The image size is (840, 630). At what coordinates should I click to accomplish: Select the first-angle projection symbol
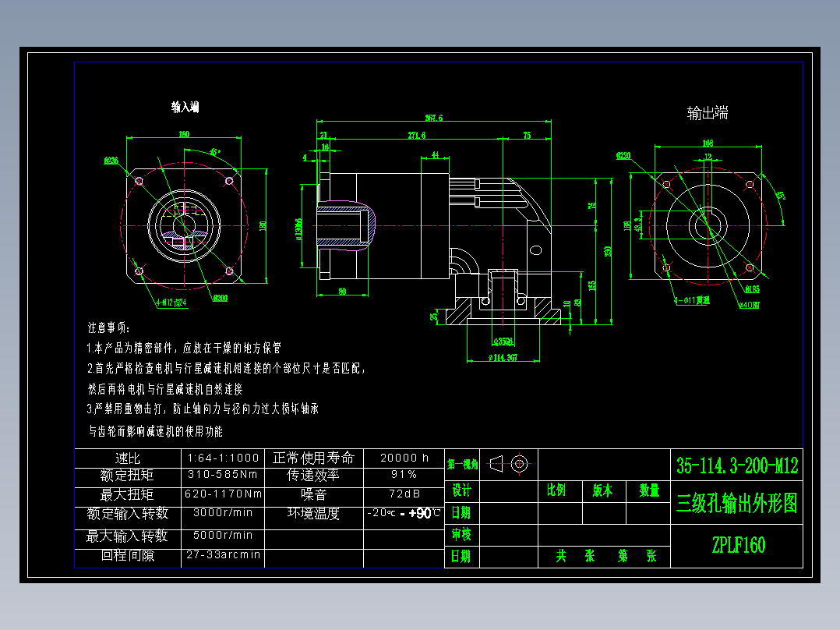[x=496, y=464]
